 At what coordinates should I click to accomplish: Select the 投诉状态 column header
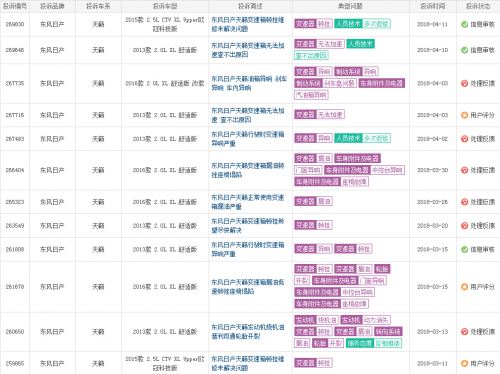click(478, 6)
